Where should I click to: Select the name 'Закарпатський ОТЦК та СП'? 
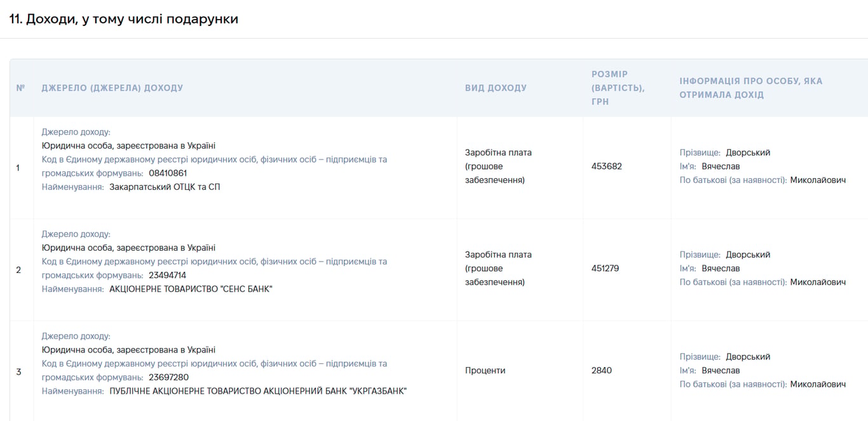(165, 187)
